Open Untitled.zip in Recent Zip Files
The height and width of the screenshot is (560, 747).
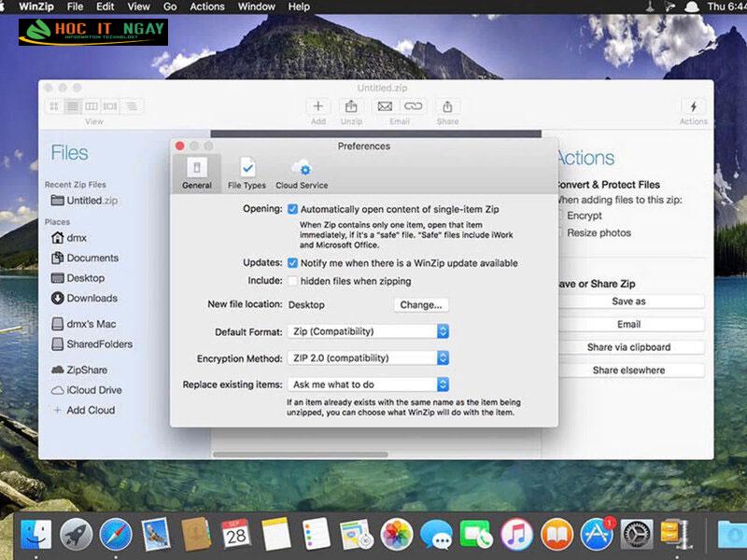[x=84, y=201]
